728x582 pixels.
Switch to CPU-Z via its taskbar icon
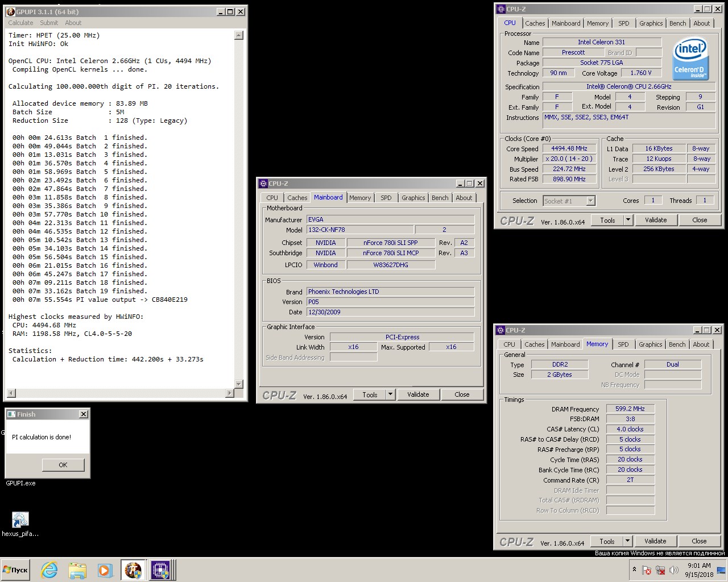pyautogui.click(x=160, y=570)
